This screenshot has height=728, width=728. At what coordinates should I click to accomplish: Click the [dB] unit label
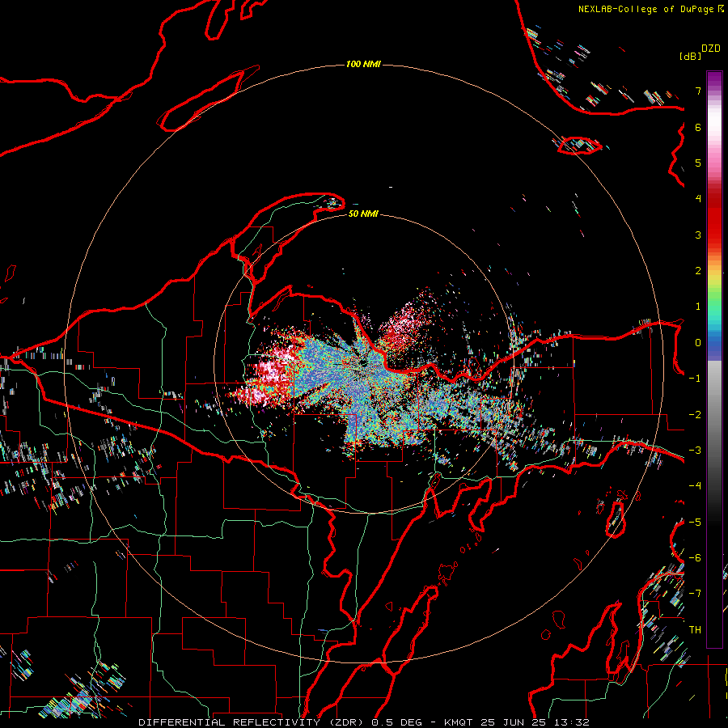[690, 57]
